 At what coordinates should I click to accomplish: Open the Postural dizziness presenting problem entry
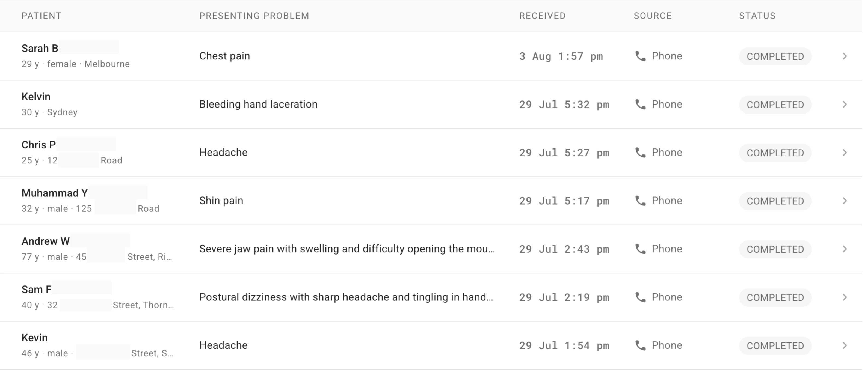pos(346,297)
